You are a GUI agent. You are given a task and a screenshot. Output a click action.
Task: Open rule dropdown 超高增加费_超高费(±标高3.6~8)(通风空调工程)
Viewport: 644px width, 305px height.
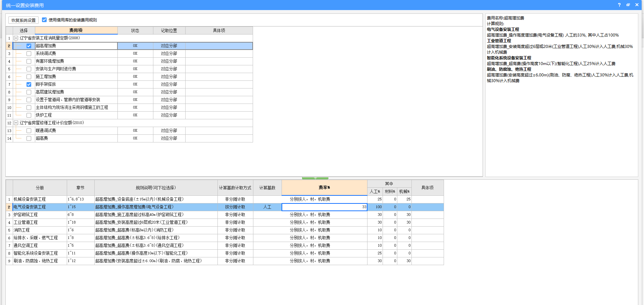coord(156,246)
